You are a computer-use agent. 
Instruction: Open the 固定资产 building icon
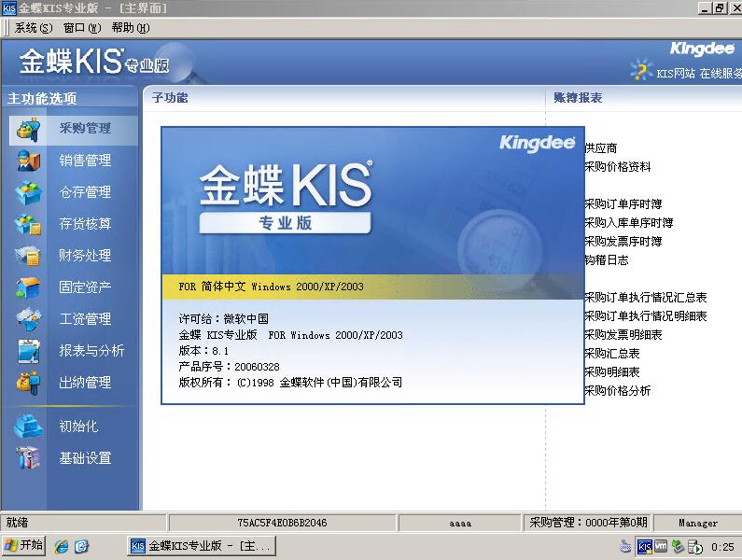28,287
